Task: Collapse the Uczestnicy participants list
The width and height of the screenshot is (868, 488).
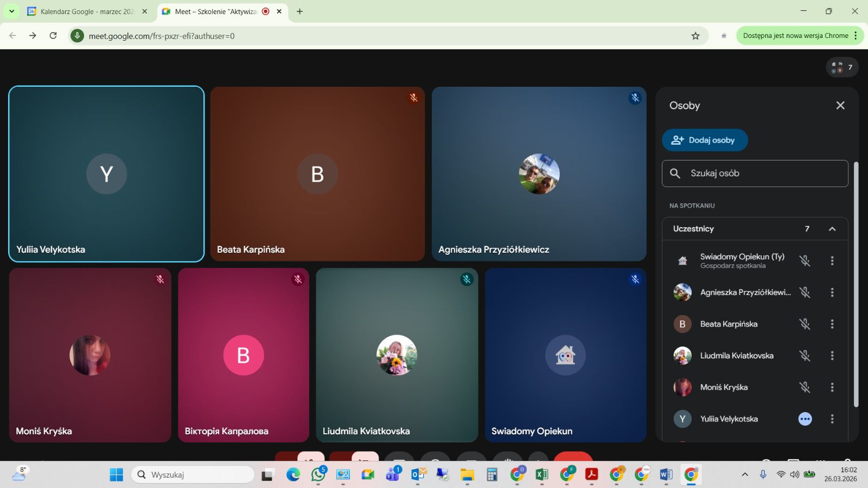Action: 832,229
